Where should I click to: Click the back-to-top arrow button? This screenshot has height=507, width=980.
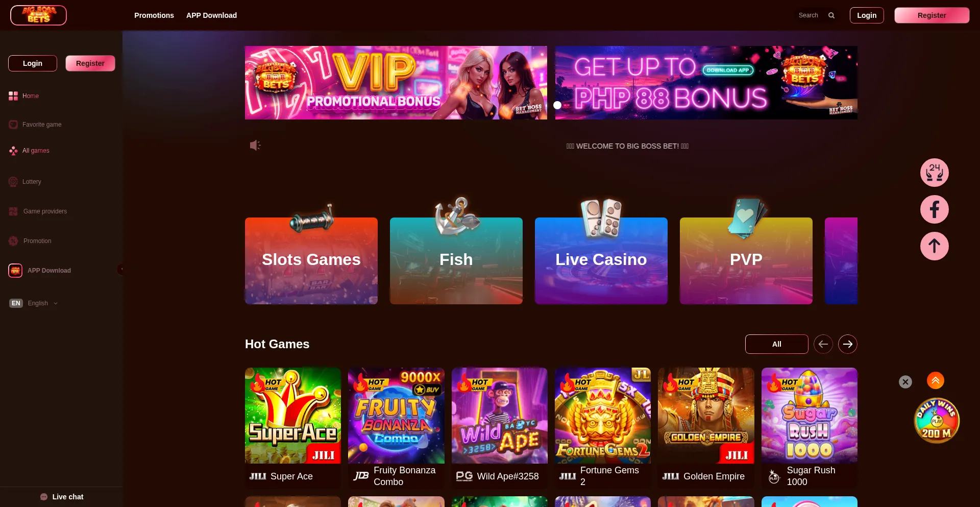point(934,246)
